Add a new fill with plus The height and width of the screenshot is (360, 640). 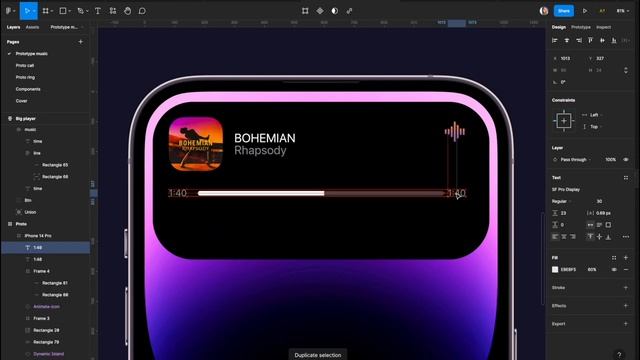[x=626, y=258]
